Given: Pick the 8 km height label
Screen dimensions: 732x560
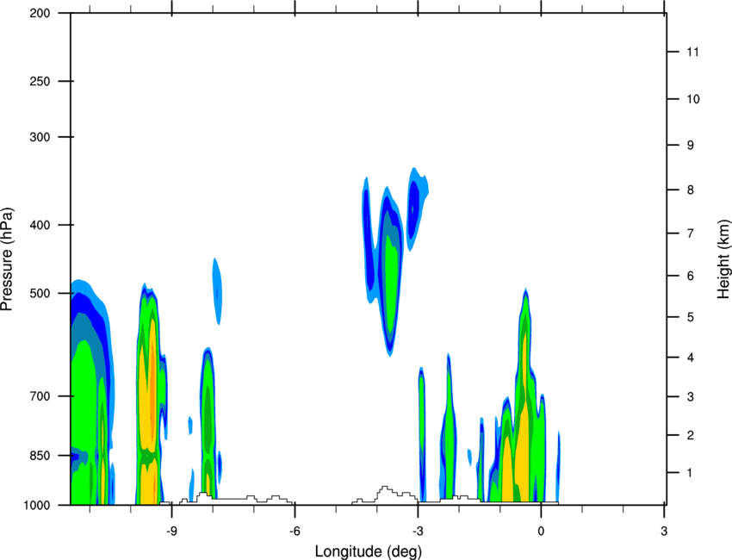Looking at the screenshot, I should [691, 190].
